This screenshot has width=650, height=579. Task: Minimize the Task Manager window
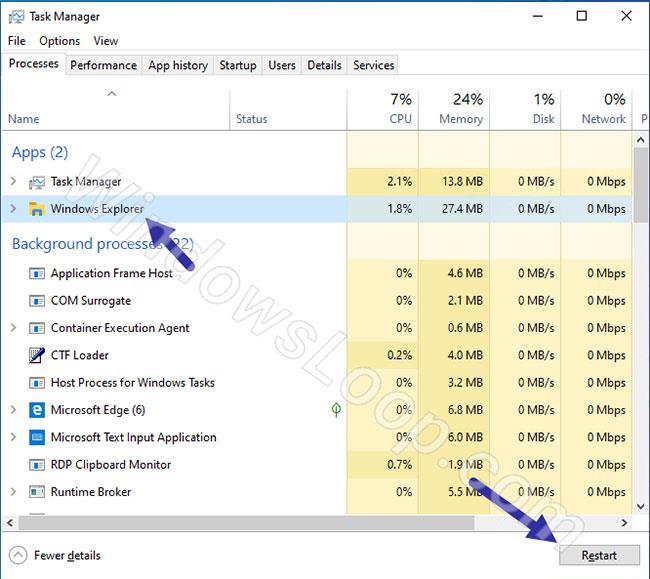pyautogui.click(x=538, y=16)
